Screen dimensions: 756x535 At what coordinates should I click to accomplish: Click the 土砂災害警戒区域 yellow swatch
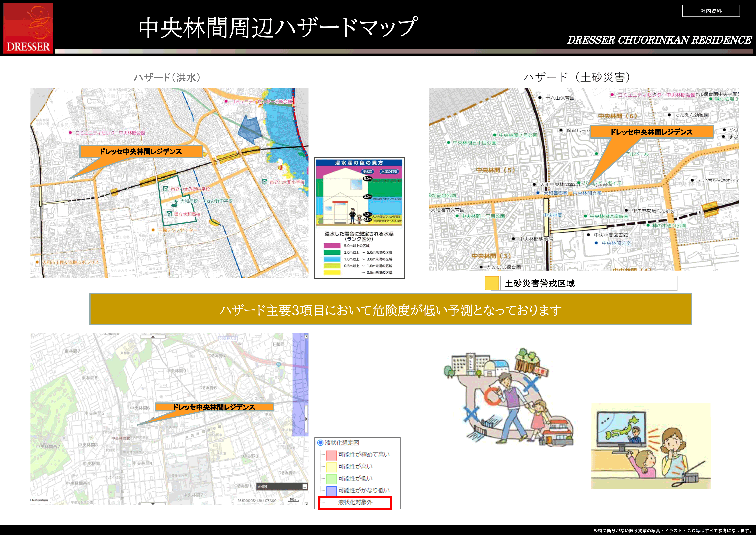tap(492, 283)
